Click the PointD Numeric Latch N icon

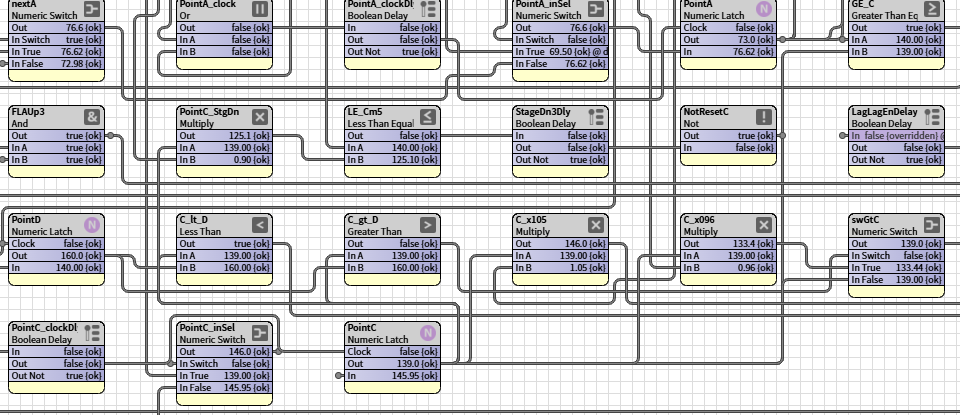click(x=92, y=225)
